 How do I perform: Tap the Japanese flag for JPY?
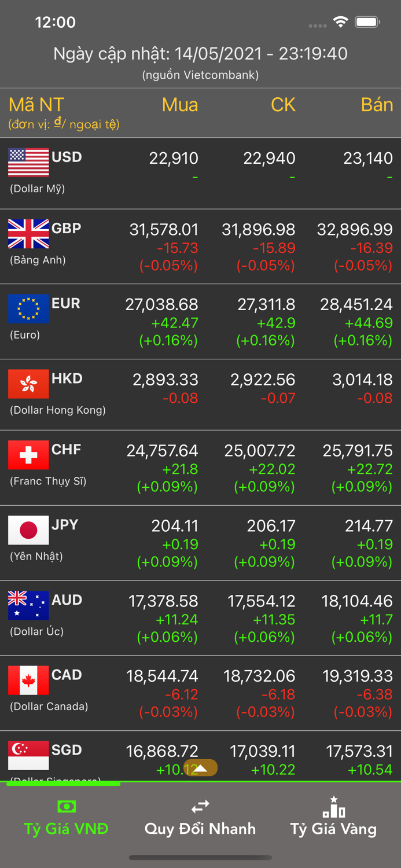pos(28,530)
